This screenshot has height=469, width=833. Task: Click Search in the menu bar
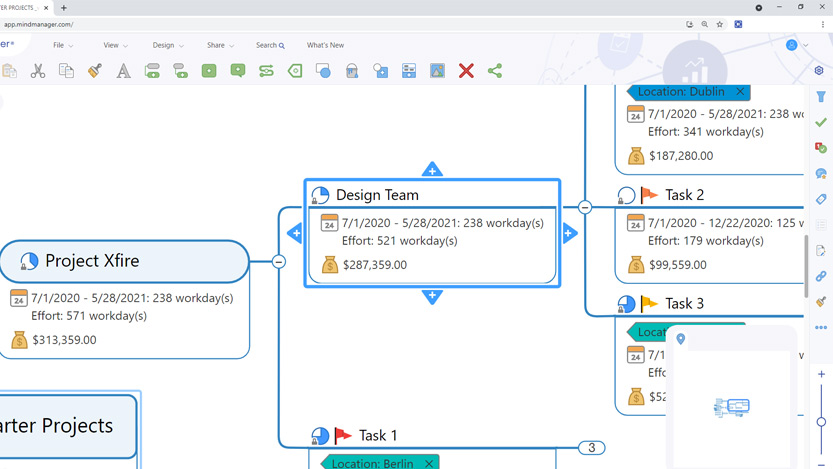tap(270, 45)
